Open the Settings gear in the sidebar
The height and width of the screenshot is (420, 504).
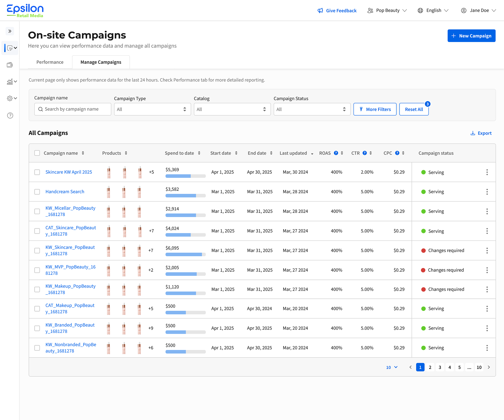pos(10,98)
